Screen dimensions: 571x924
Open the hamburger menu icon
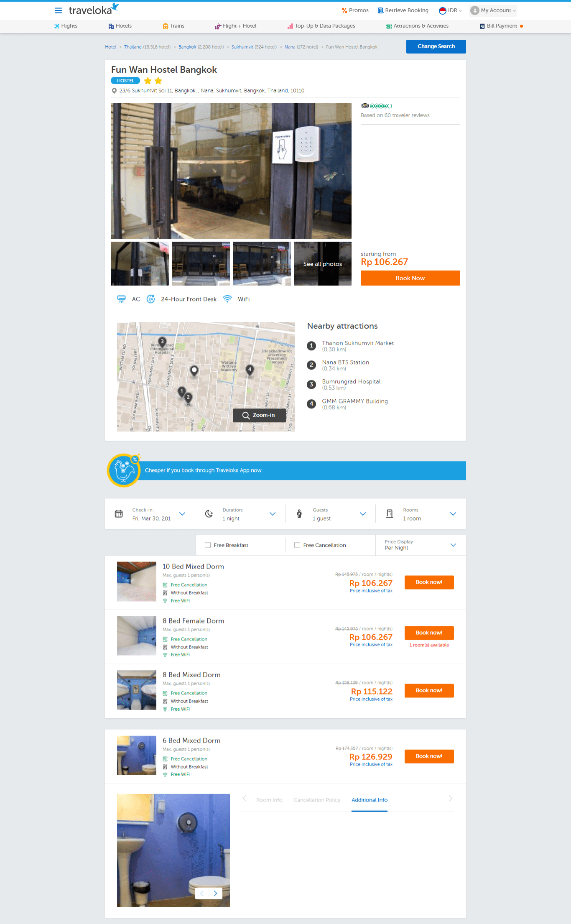coord(58,10)
